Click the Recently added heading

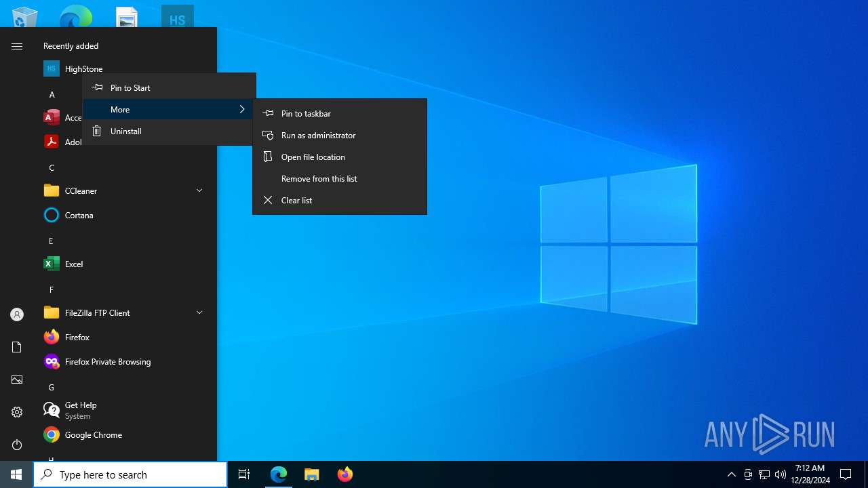[71, 46]
